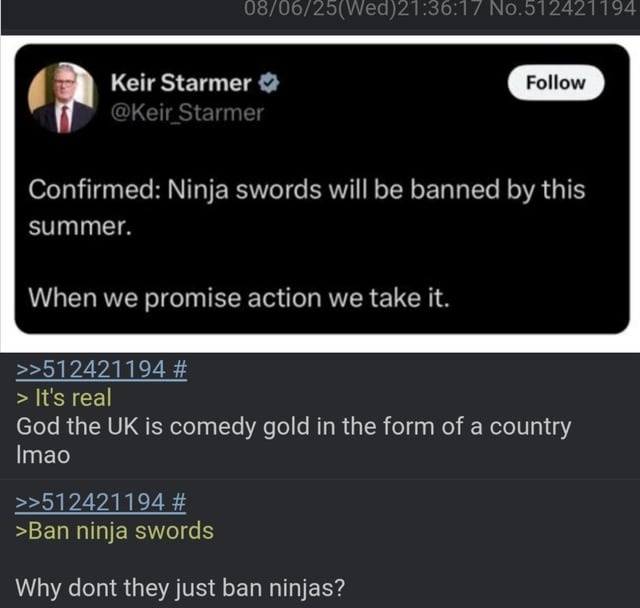640x608 pixels.
Task: Open the Keir Starmer display name
Action: [181, 83]
